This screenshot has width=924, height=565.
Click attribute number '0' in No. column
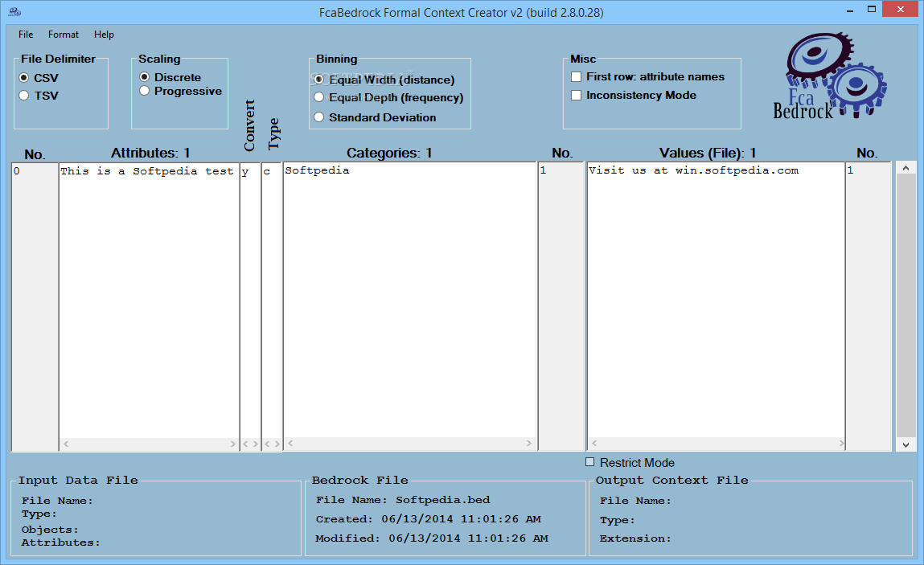17,171
